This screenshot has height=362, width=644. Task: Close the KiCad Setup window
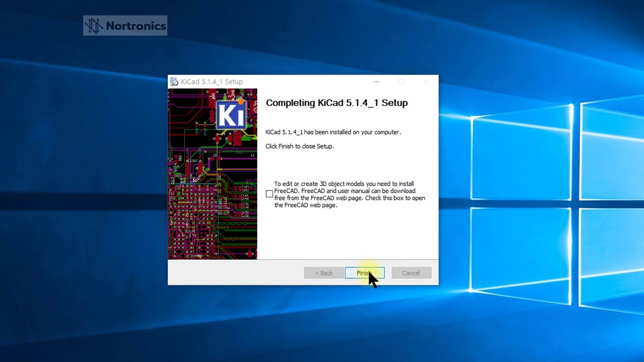pos(426,81)
